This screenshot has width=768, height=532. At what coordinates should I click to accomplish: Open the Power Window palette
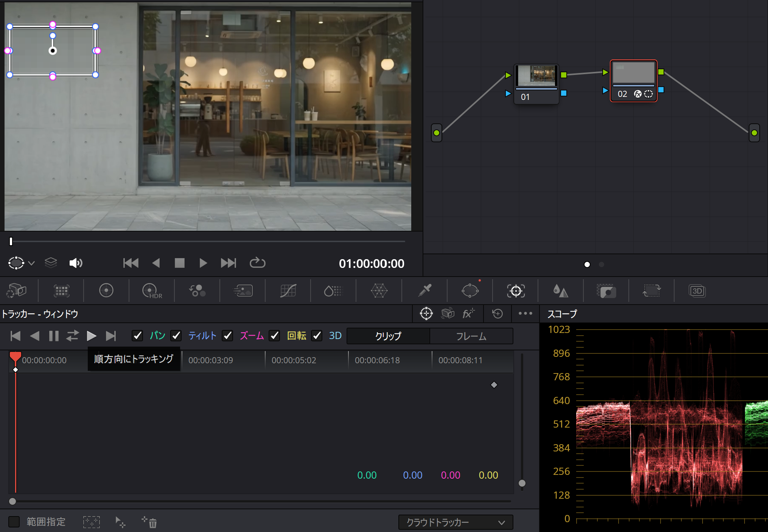470,291
